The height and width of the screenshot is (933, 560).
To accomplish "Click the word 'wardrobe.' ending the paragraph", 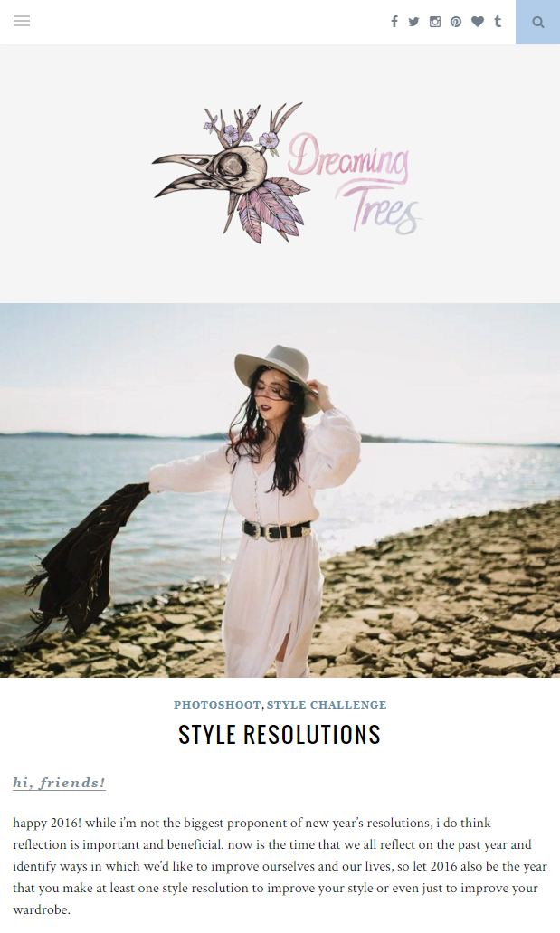I will click(42, 909).
